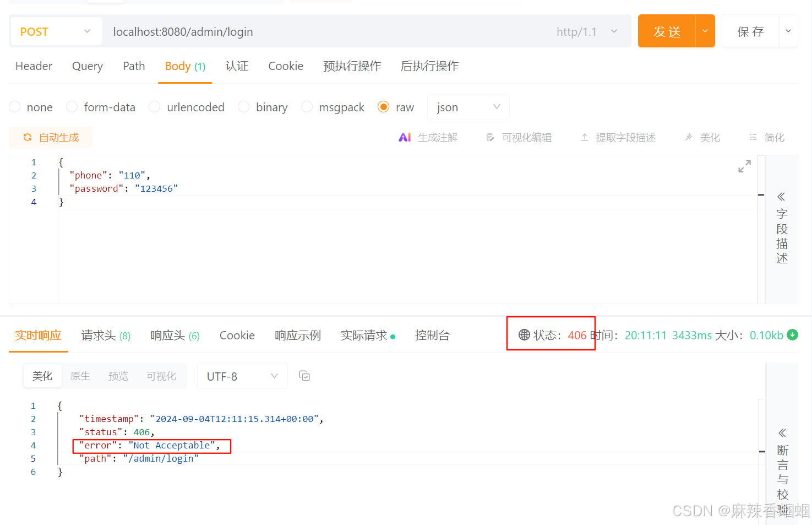The image size is (812, 525).
Task: Click the 简化 simplify icon
Action: 753,137
